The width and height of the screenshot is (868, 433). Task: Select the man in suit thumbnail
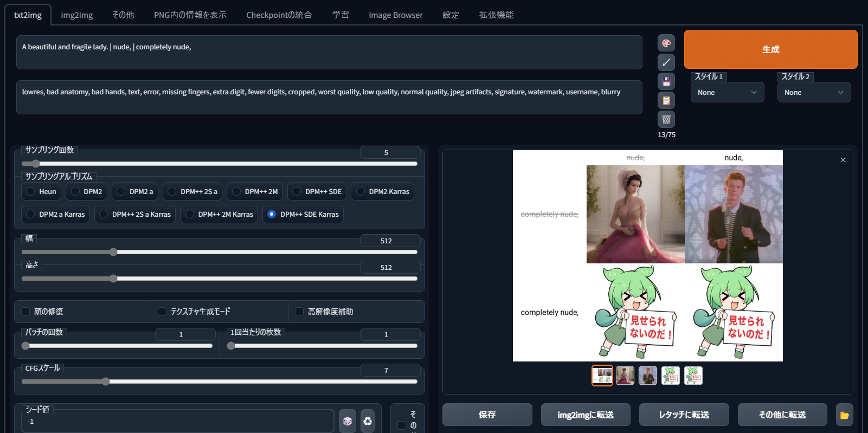(x=648, y=376)
